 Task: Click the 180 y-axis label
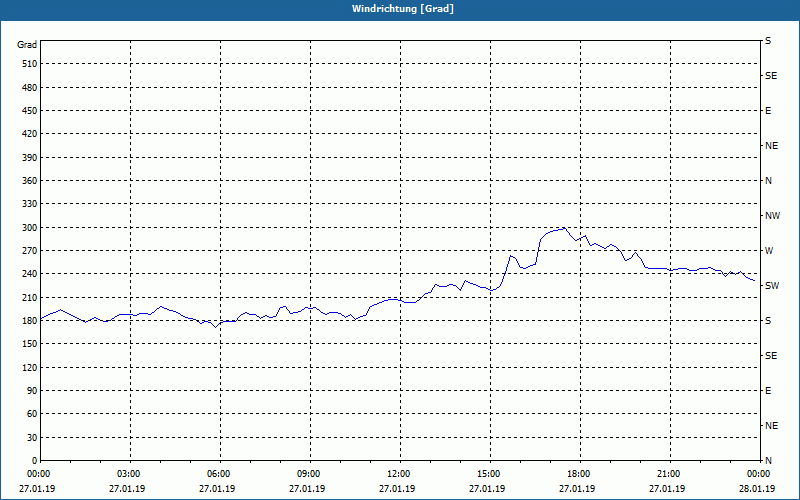click(x=30, y=321)
